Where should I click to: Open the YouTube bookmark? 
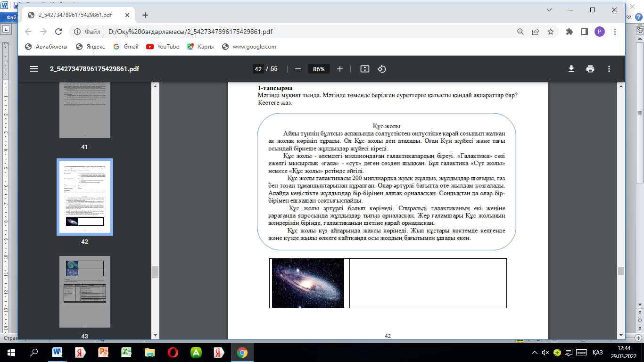point(163,47)
